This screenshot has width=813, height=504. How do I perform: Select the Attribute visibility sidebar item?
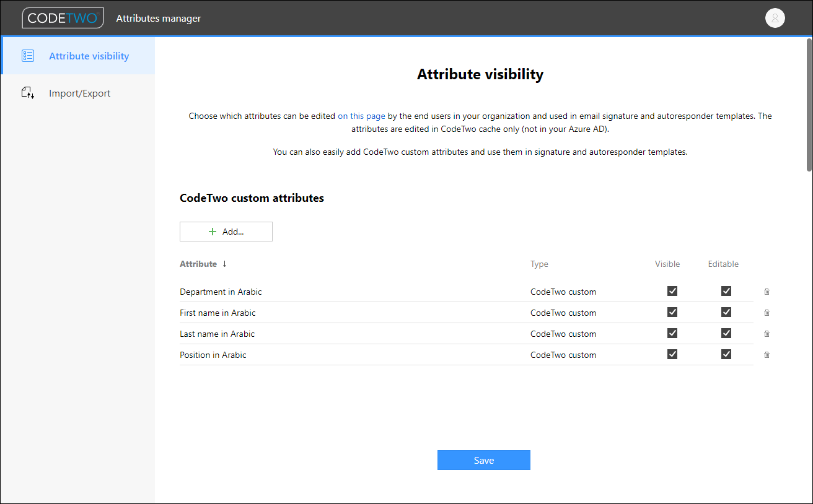[78, 56]
